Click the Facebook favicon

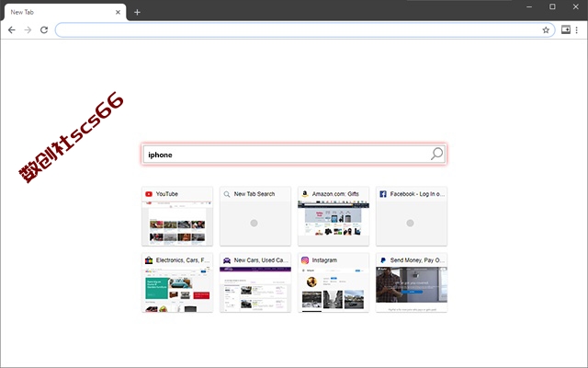(x=383, y=194)
